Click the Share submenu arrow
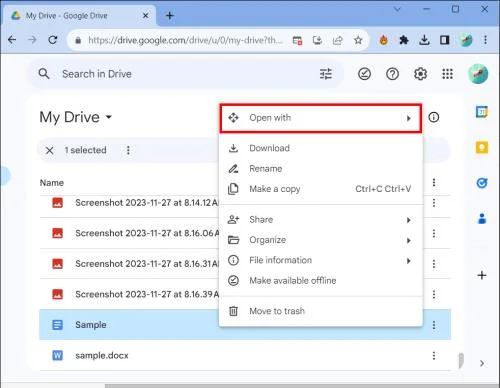500x388 pixels. point(409,220)
